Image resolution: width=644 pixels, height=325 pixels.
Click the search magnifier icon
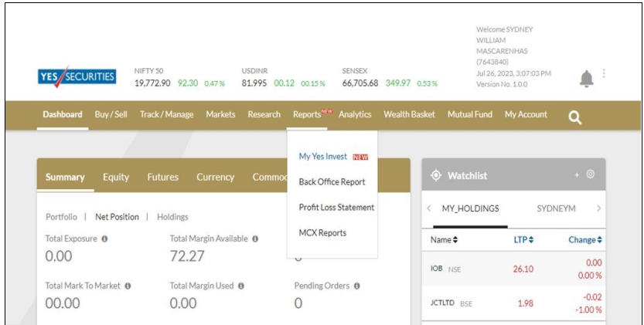tap(574, 118)
